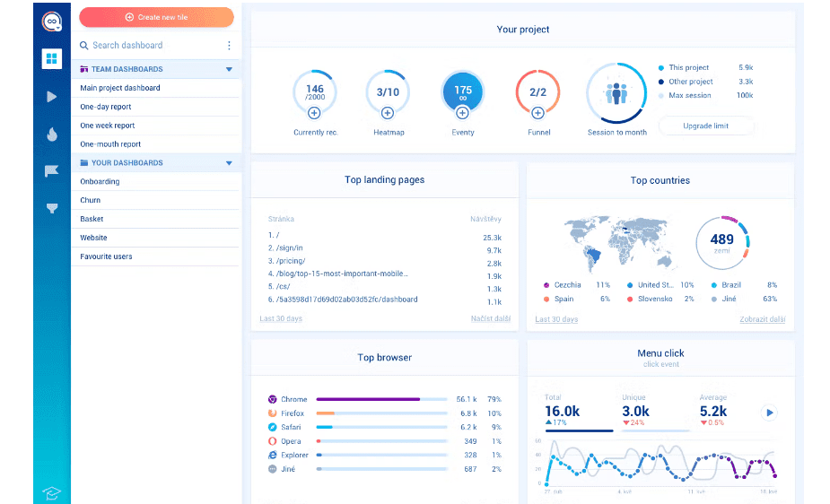The image size is (830, 504).
Task: Click the graduation cap icon at sidebar bottom
Action: point(52,492)
